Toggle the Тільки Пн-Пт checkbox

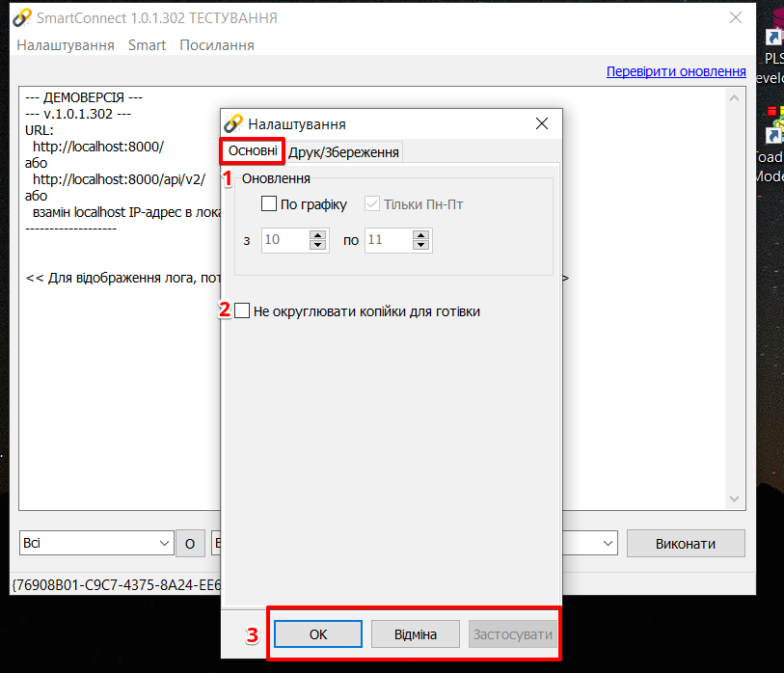coord(372,204)
